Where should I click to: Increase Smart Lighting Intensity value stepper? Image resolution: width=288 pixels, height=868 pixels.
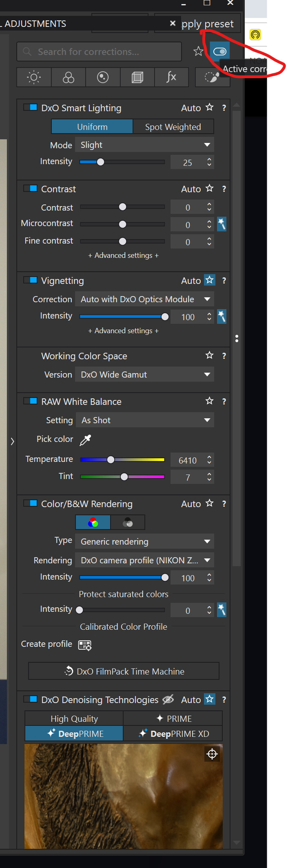point(209,159)
